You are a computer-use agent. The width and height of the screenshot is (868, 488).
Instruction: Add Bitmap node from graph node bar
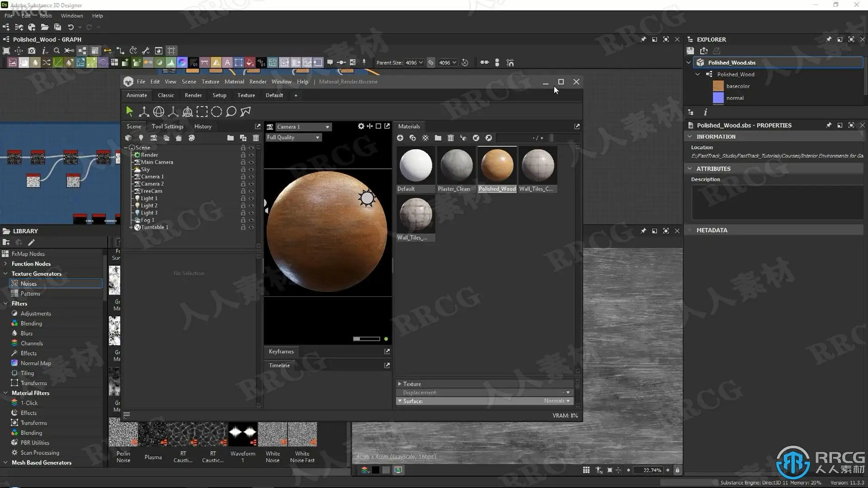13,62
